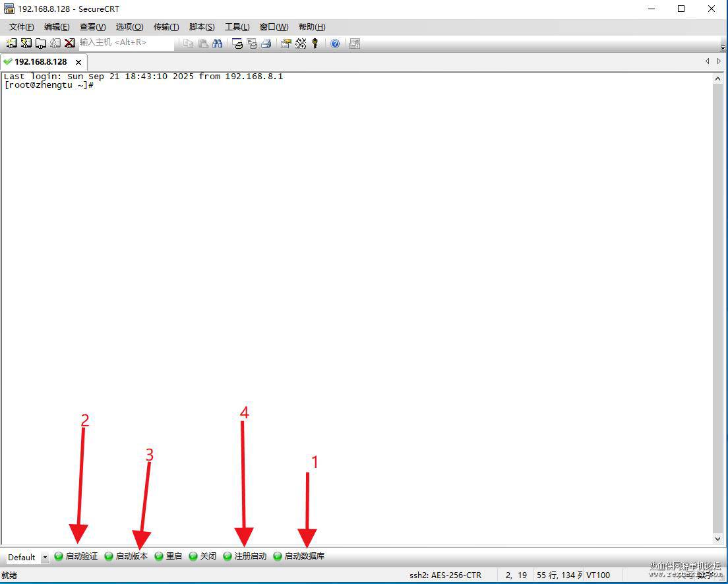Click the Print Screen toolbar icon

237,43
